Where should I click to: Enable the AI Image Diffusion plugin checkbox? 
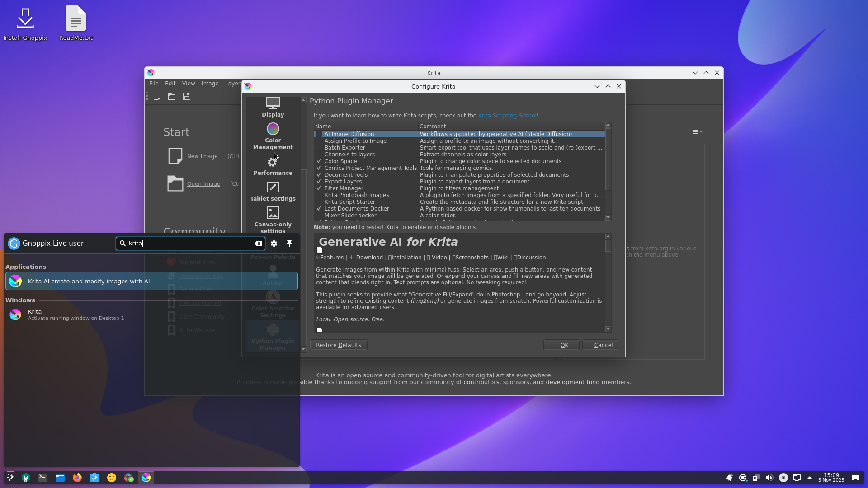[x=319, y=134]
